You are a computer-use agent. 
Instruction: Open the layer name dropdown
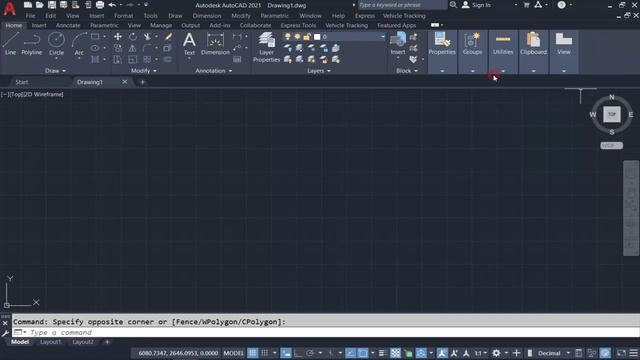coord(382,37)
